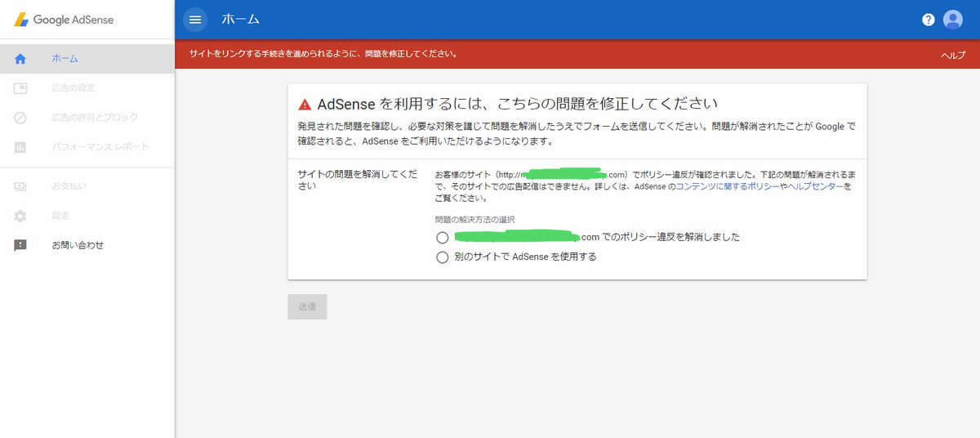Open the ヘルプセンター link
This screenshot has height=438, width=980.
tap(817, 187)
